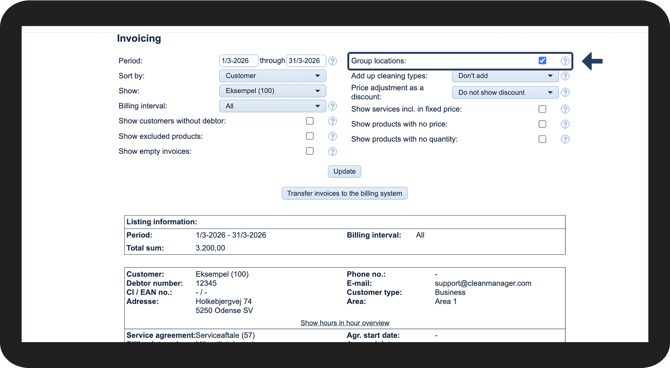
Task: Select address text Holkebjergvej 74
Action: click(223, 301)
